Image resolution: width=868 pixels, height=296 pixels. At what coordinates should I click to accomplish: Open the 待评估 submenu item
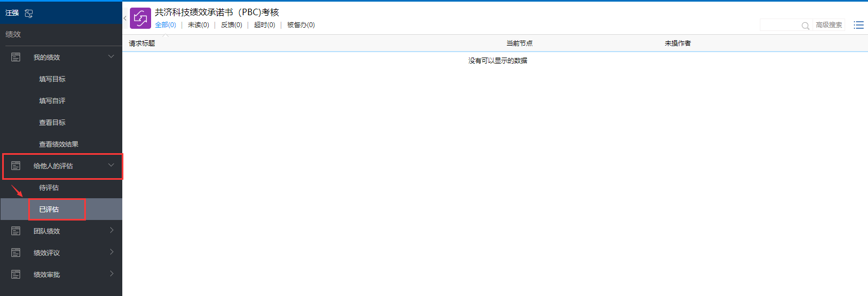pyautogui.click(x=49, y=187)
